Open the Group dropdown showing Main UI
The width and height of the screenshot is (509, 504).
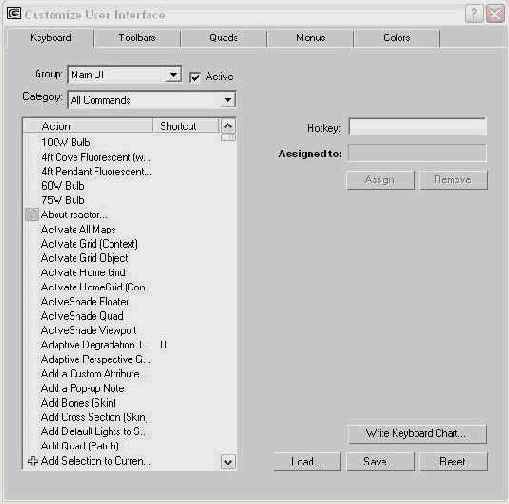pyautogui.click(x=125, y=75)
